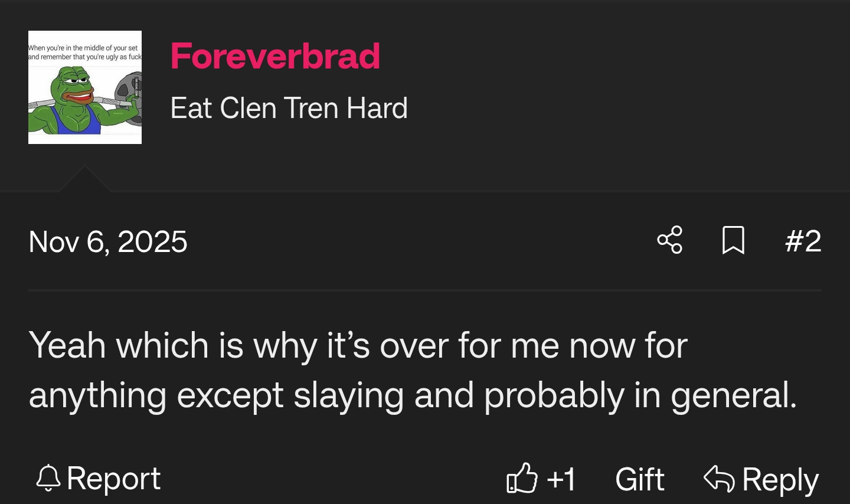Screen dimensions: 850x504
Task: Click the curved reply arrow icon
Action: (719, 478)
